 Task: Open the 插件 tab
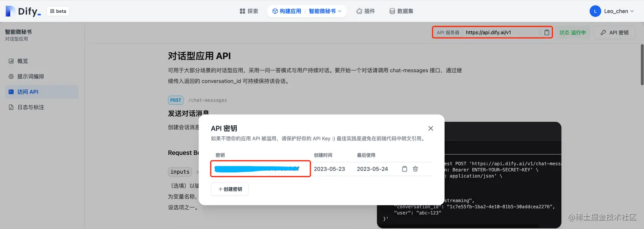(365, 11)
